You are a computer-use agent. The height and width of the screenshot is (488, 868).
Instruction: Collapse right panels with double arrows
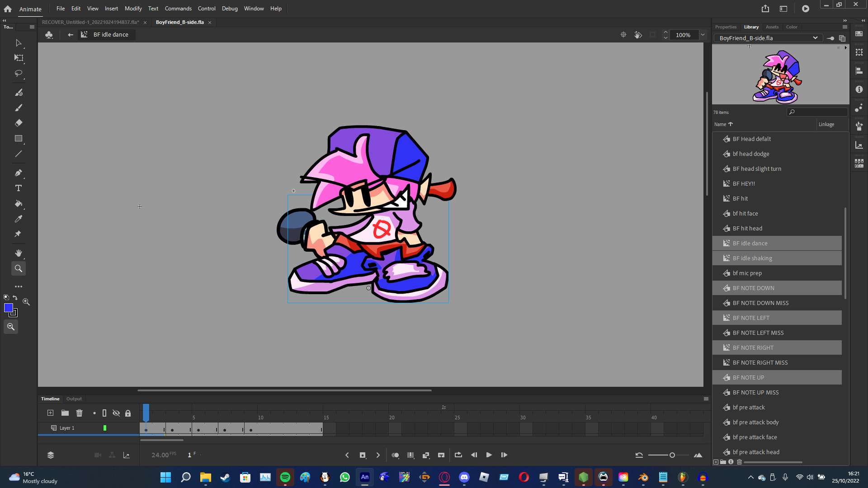click(x=845, y=20)
